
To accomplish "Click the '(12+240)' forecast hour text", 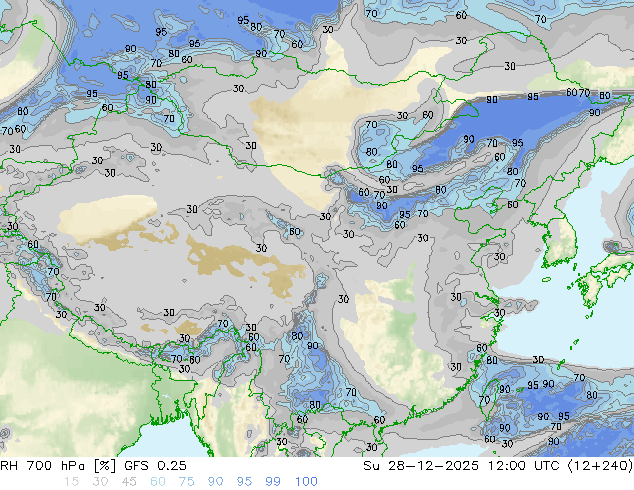I will tap(600, 466).
